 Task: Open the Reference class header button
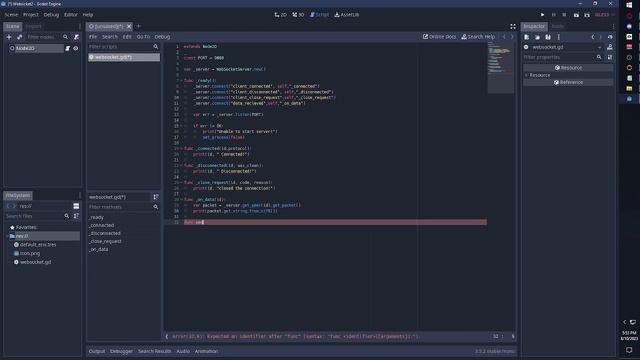[568, 82]
